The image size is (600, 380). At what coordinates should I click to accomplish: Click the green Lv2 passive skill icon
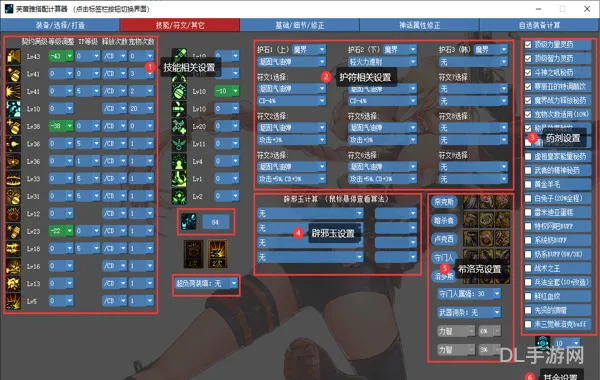point(179,196)
